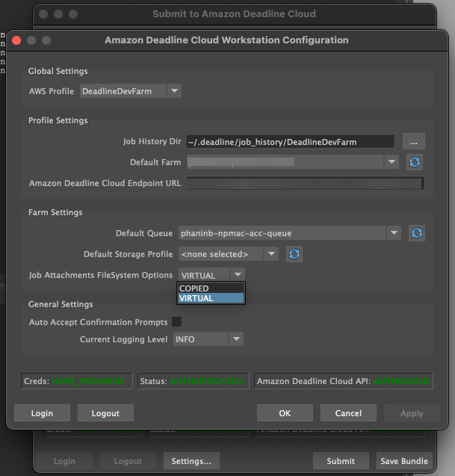Click into the Job History Dir field
455x476 pixels.
point(290,142)
